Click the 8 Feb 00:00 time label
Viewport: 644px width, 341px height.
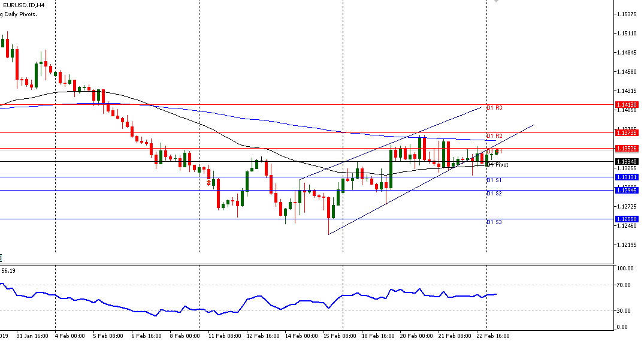pyautogui.click(x=185, y=336)
